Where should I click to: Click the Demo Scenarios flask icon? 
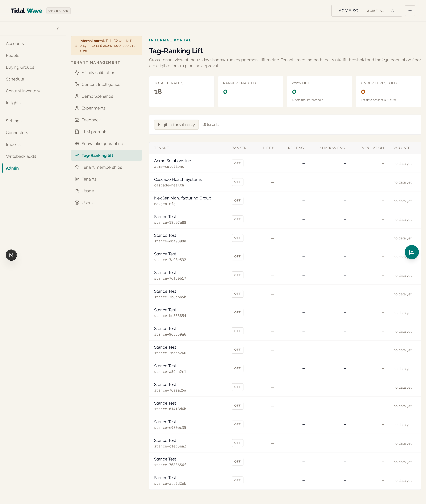(x=77, y=96)
